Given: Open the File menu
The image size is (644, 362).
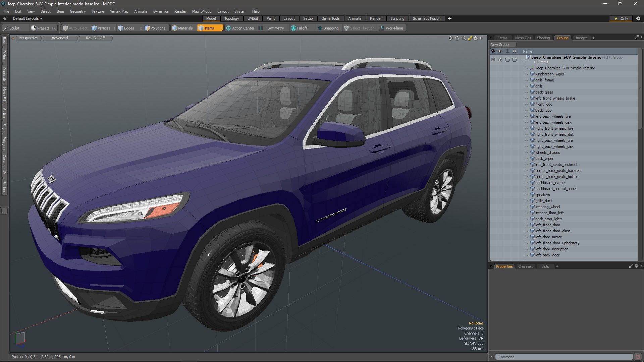Looking at the screenshot, I should click(6, 11).
